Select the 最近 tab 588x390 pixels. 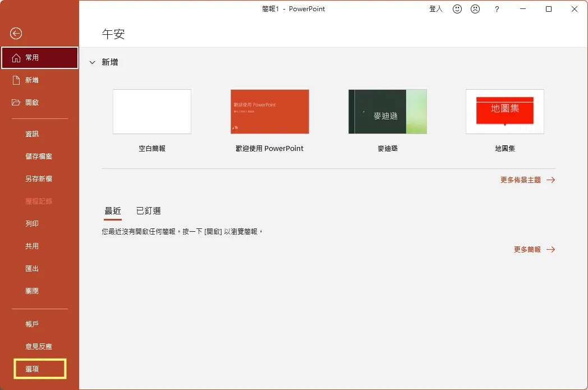(x=113, y=211)
